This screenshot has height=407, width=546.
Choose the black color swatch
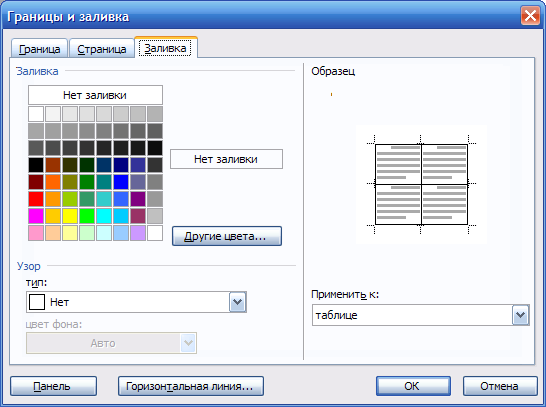(x=36, y=165)
